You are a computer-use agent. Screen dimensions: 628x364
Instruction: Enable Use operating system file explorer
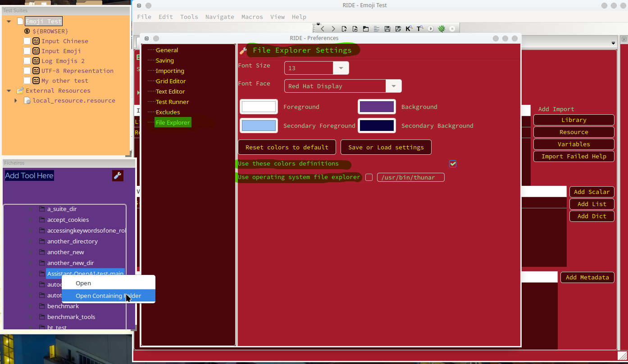click(369, 177)
